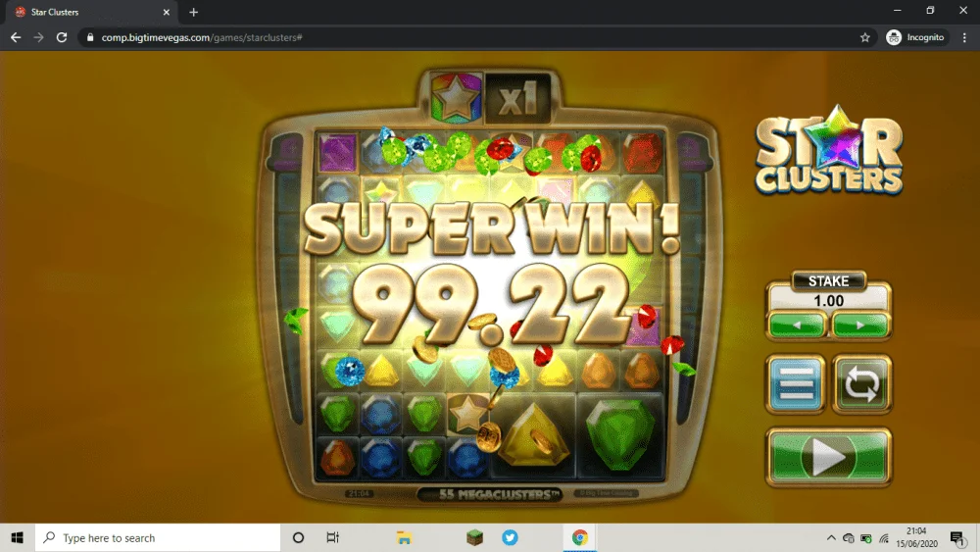This screenshot has width=980, height=552.
Task: Reload the Star Clusters page
Action: pos(61,37)
